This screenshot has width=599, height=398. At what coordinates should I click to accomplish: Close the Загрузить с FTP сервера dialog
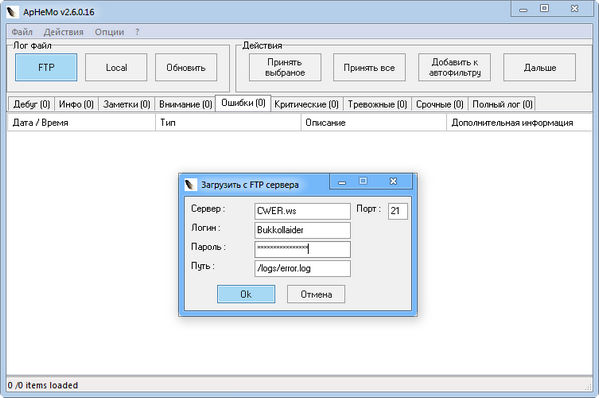(x=393, y=181)
